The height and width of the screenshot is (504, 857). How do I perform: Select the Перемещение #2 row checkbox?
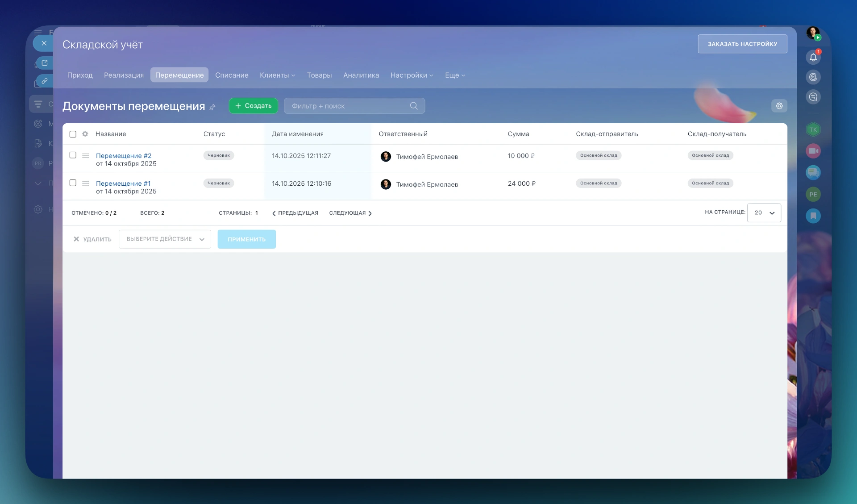pos(73,155)
